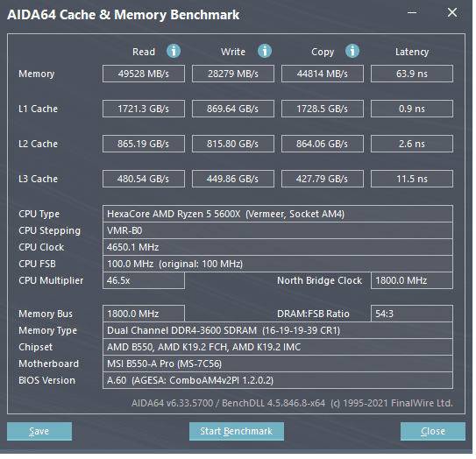Click the Latency column header
Image resolution: width=476 pixels, height=459 pixels.
click(x=412, y=53)
